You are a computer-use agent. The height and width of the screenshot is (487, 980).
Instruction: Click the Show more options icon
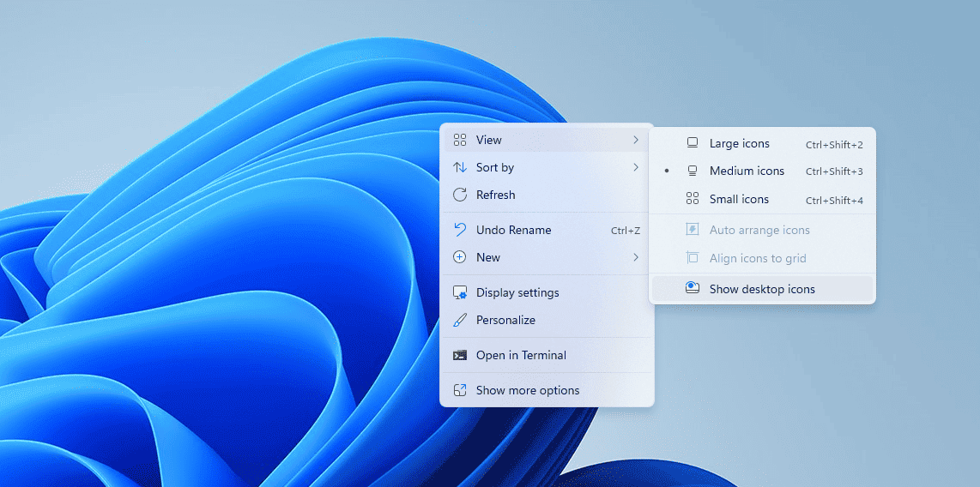tap(460, 390)
